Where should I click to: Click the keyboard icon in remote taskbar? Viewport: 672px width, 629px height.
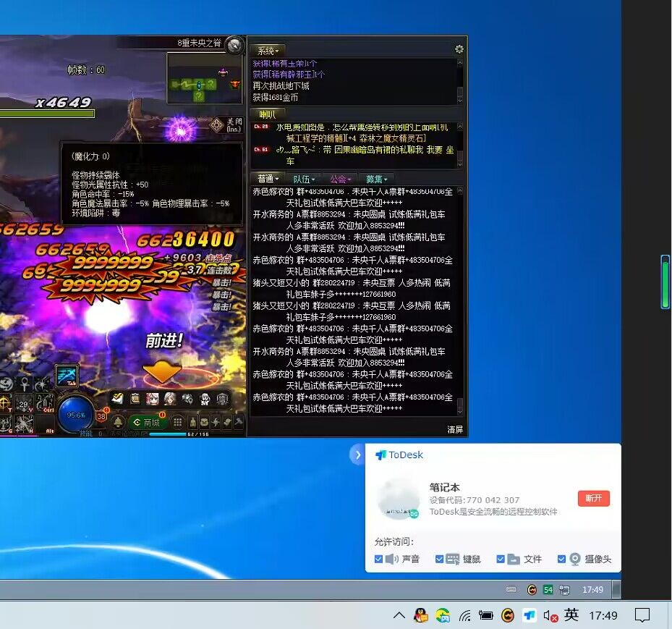(x=511, y=590)
